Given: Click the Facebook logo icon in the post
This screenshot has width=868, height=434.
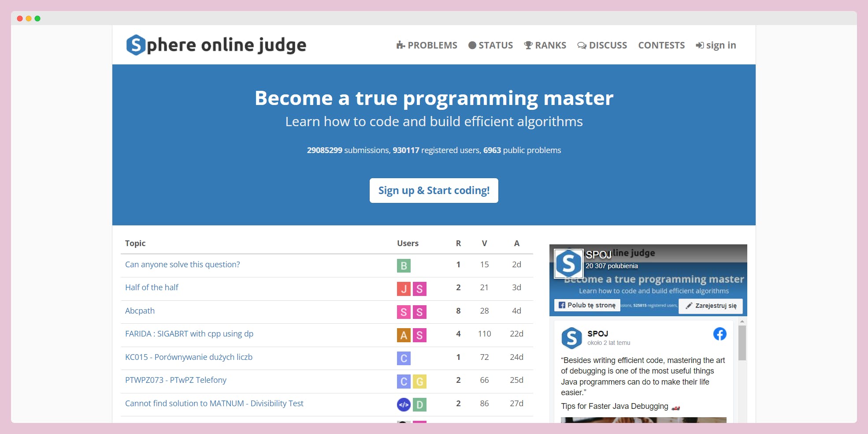Looking at the screenshot, I should point(720,334).
